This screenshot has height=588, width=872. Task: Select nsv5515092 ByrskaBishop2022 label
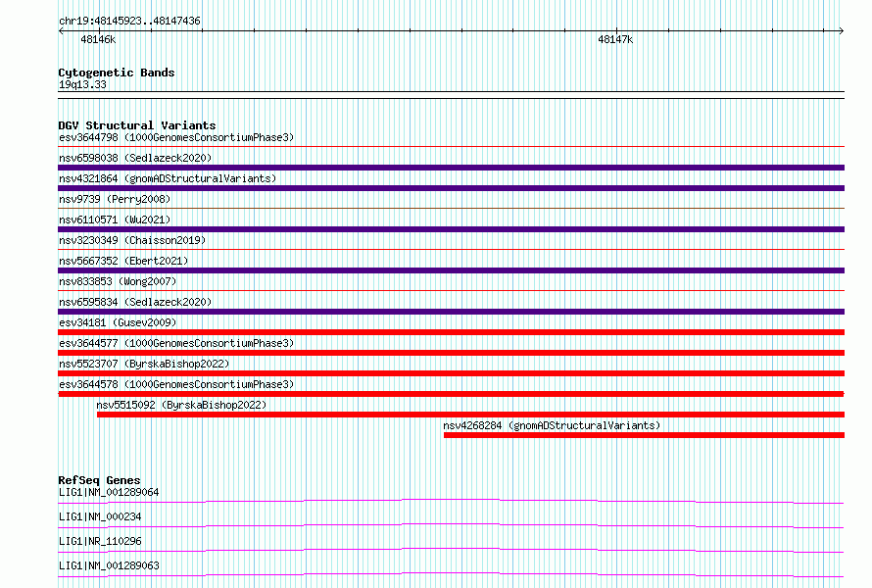tap(181, 405)
